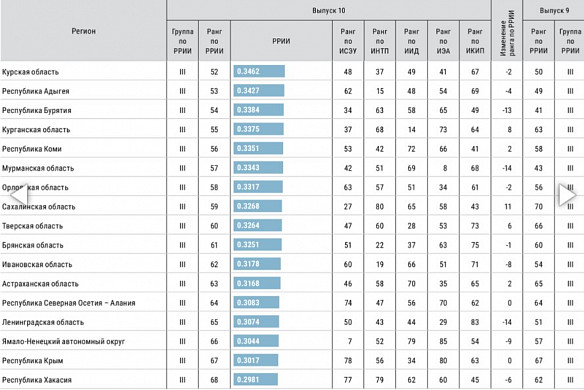Image resolution: width=584 pixels, height=390 pixels.
Task: Click the 0.3268 index bar
Action: tap(258, 206)
